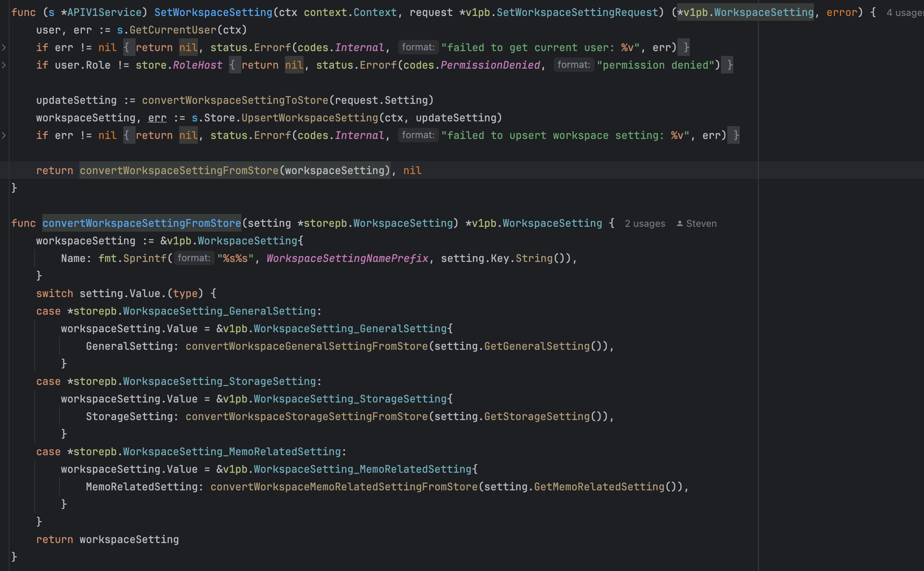Click WorkspaceSetting_StorageSetting in case statement
The image size is (924, 571).
click(x=219, y=381)
